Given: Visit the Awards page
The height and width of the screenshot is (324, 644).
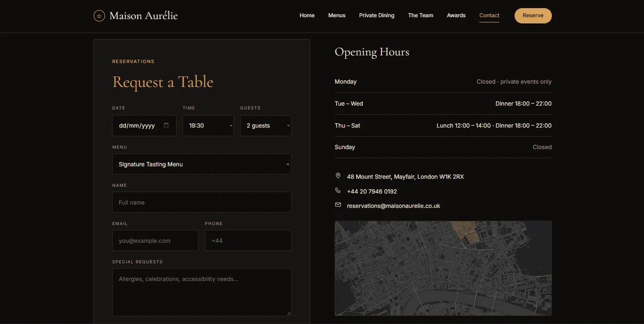Looking at the screenshot, I should (456, 15).
